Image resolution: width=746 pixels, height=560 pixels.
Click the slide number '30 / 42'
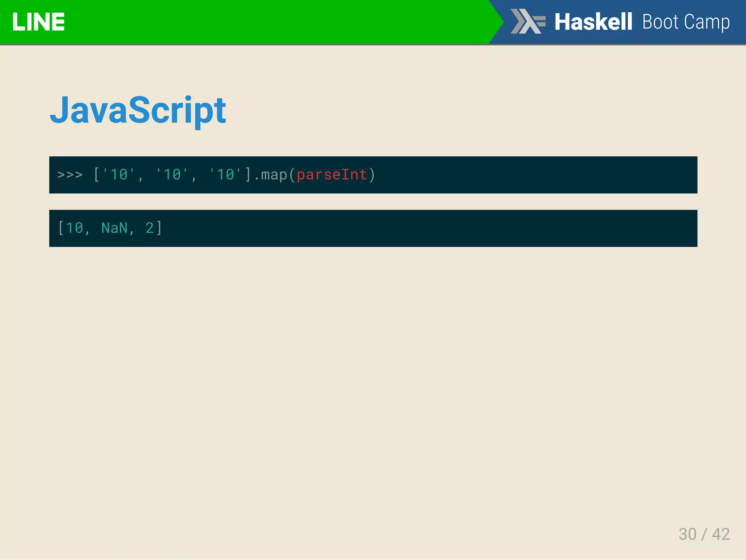click(704, 534)
